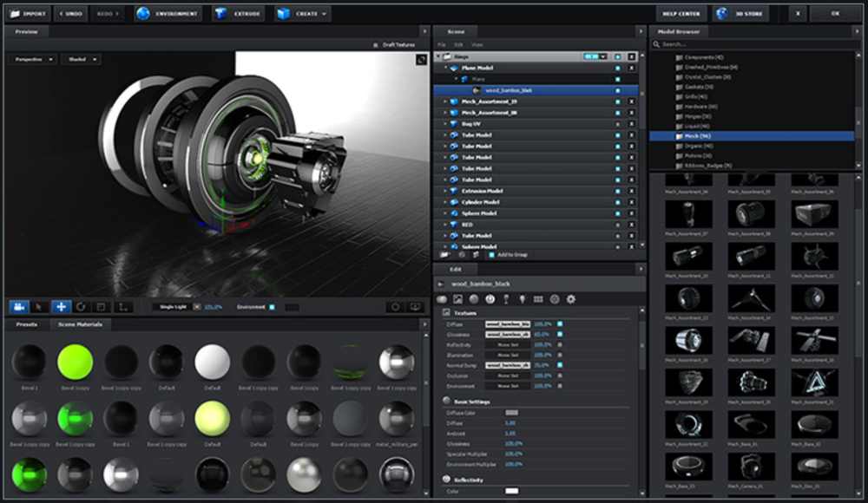Open the Perspective view dropdown
This screenshot has width=868, height=503.
point(34,60)
